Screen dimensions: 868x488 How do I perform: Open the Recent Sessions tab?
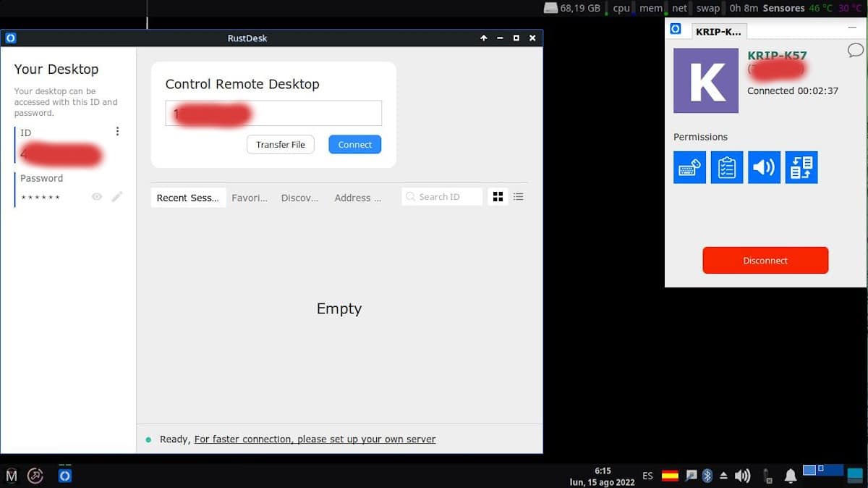[188, 198]
